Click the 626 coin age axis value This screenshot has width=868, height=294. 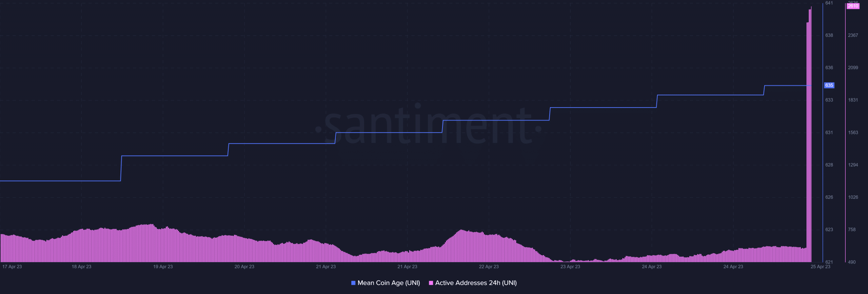pyautogui.click(x=829, y=197)
